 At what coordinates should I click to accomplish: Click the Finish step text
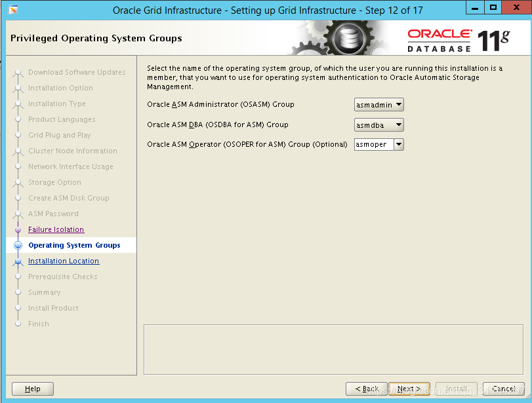coord(39,324)
